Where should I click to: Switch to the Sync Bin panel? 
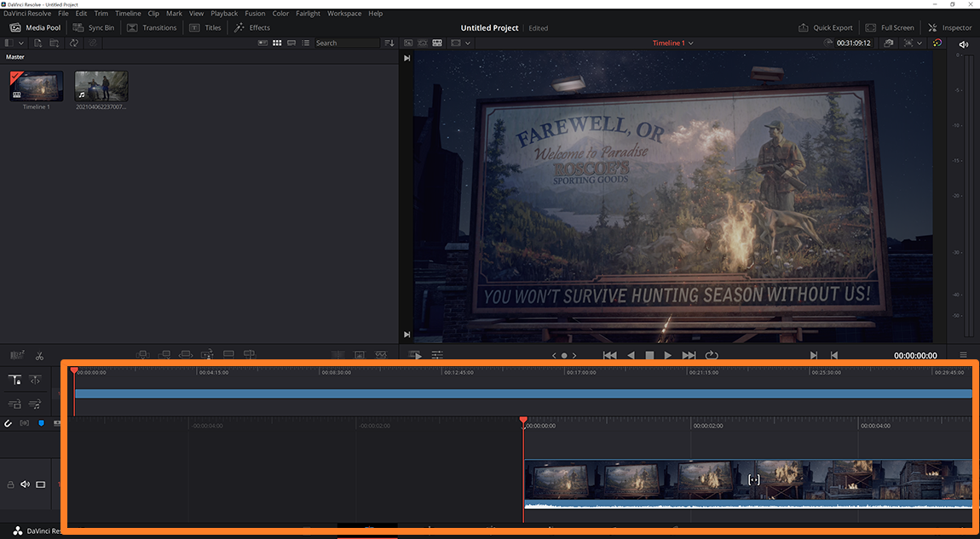pyautogui.click(x=94, y=27)
